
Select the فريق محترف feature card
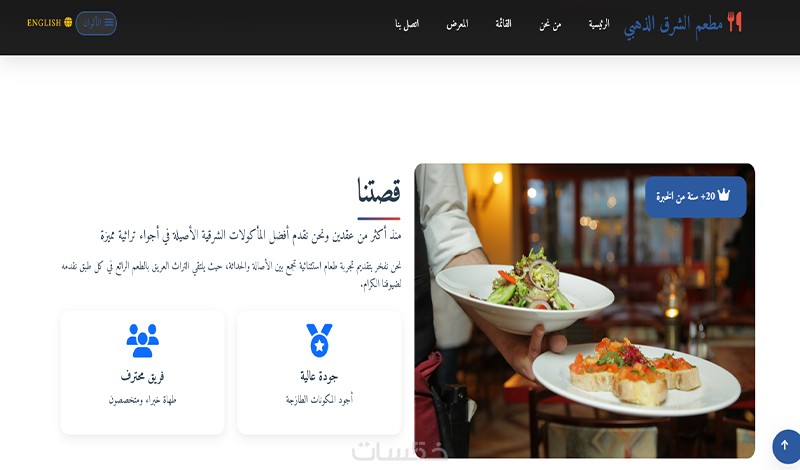coord(142,373)
